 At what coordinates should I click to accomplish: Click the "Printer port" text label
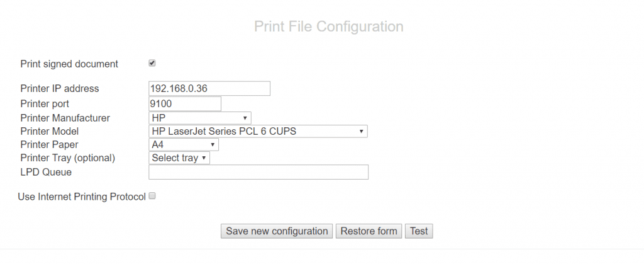[x=45, y=103]
